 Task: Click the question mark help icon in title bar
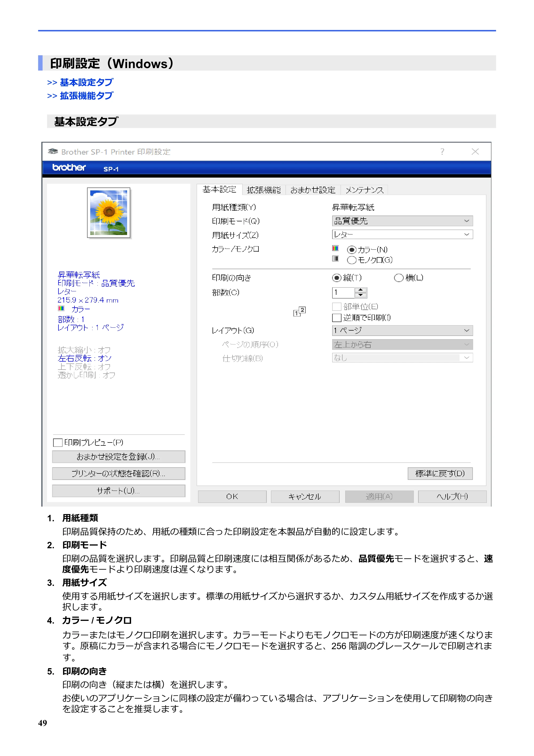coord(442,151)
